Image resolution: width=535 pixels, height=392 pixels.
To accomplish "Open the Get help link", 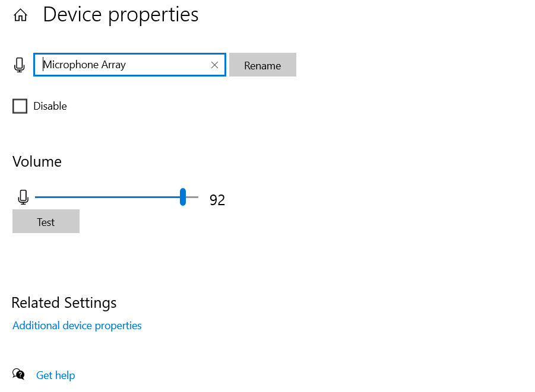I will [55, 375].
